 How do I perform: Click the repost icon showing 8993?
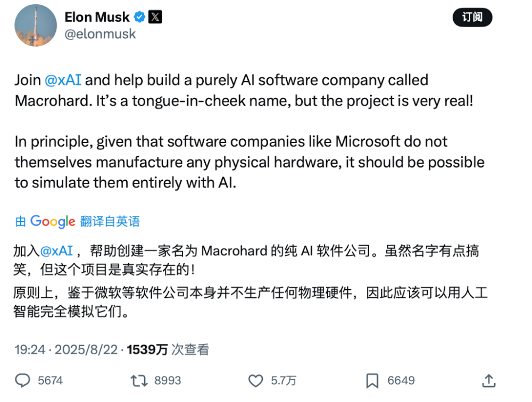click(x=140, y=381)
